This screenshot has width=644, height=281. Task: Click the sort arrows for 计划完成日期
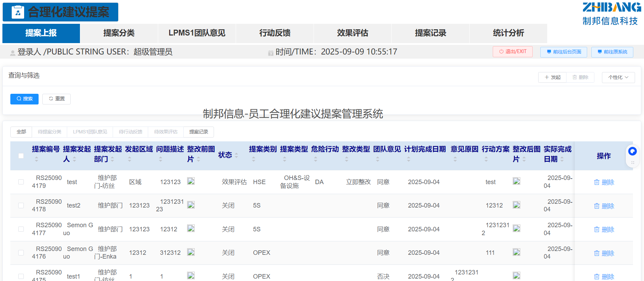(x=408, y=159)
